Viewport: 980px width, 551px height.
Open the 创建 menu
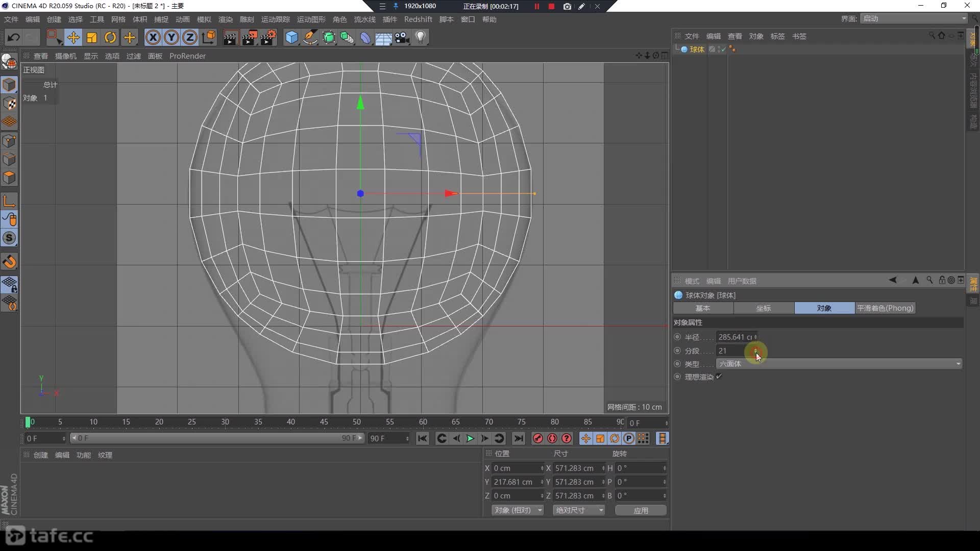(54, 19)
